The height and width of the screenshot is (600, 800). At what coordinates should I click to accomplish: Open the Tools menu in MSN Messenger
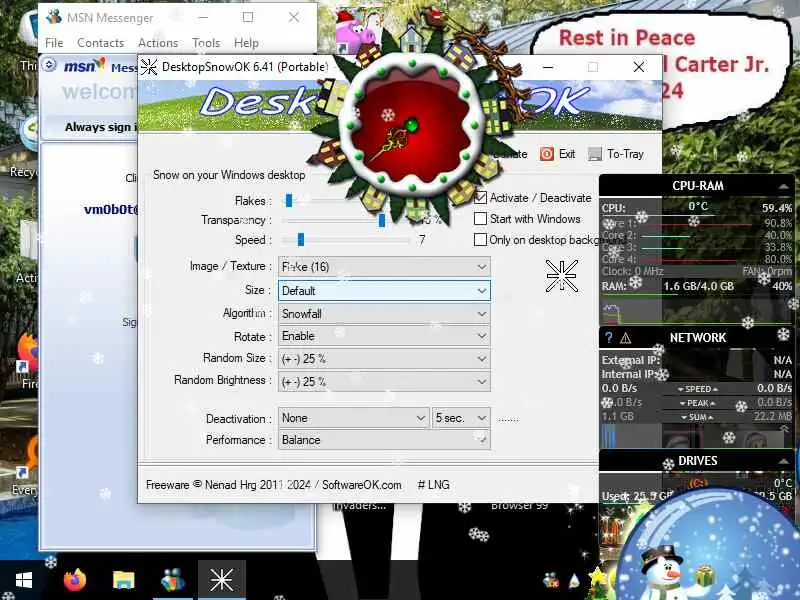(206, 43)
